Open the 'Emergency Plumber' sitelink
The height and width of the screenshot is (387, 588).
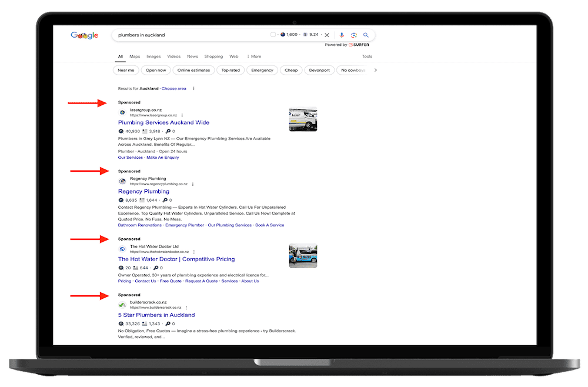185,225
